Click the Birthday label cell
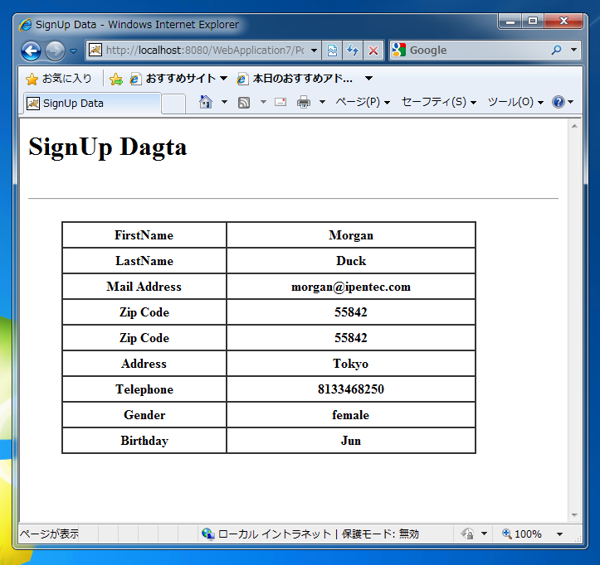Screen dimensions: 600x565 tap(144, 440)
